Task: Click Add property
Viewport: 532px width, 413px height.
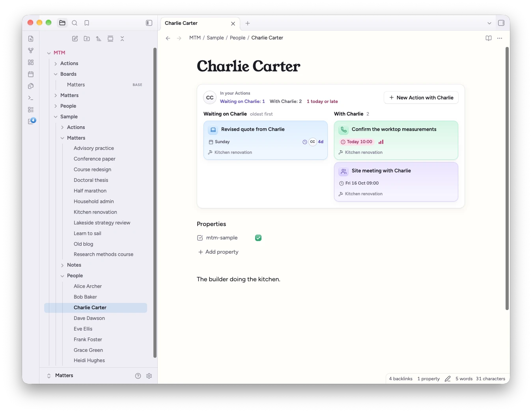Action: tap(218, 252)
